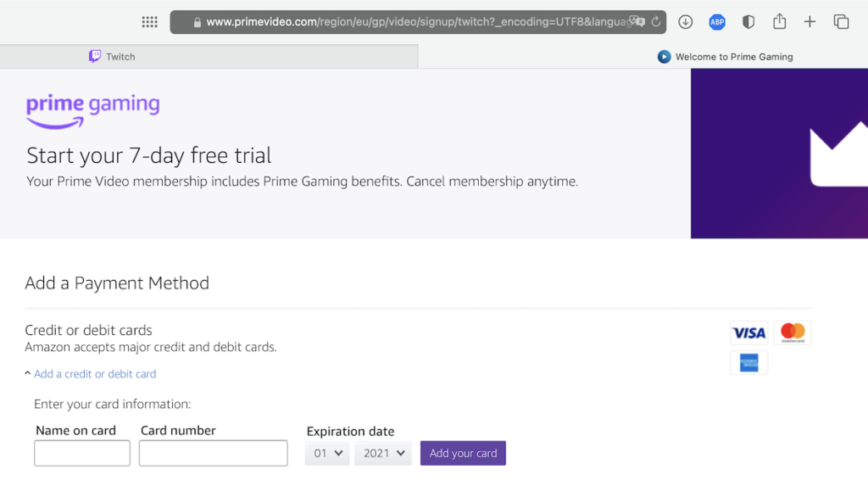Open the Safari downloads list
The image size is (868, 503).
pos(686,22)
